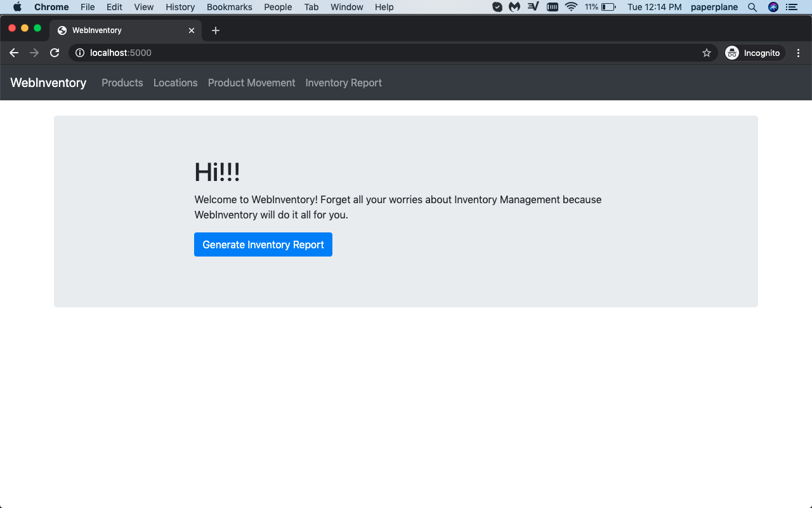
Task: Open the Help menu
Action: pos(384,7)
